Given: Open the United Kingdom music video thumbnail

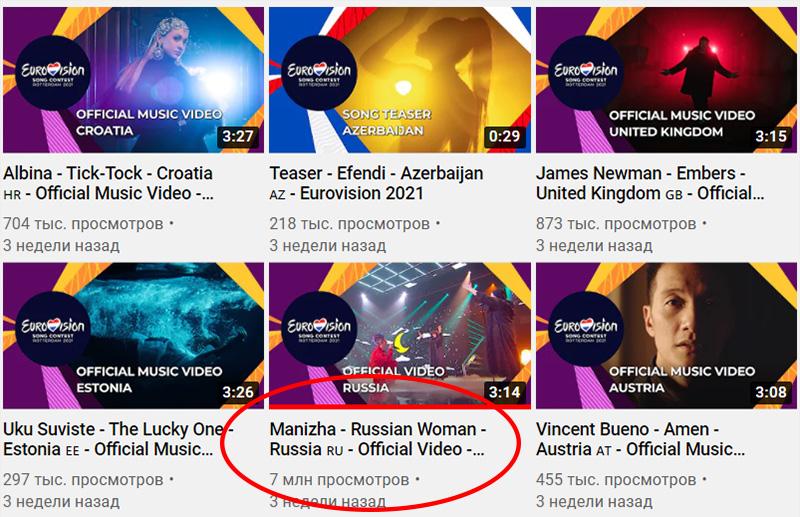Looking at the screenshot, I should pos(666,80).
